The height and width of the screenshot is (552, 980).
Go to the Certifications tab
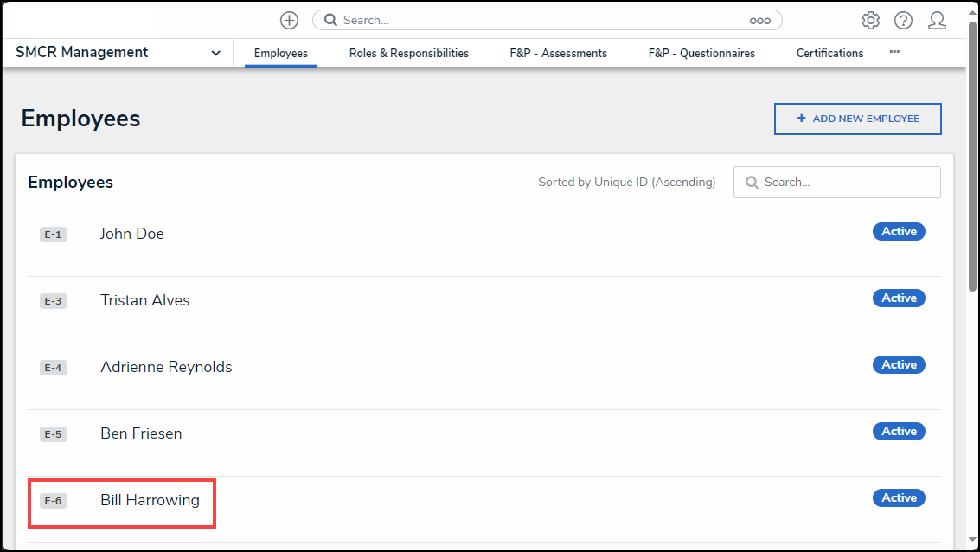(829, 53)
